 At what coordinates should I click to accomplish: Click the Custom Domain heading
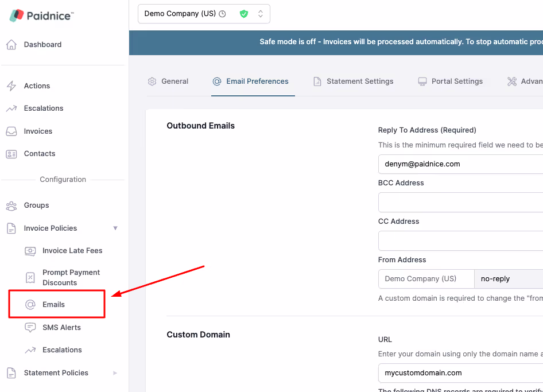(x=199, y=335)
